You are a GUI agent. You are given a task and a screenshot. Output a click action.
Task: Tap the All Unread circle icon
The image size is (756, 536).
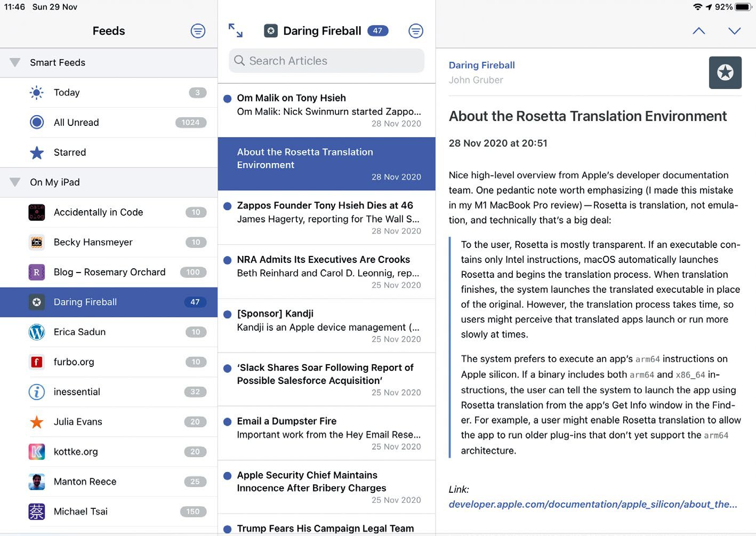(37, 123)
